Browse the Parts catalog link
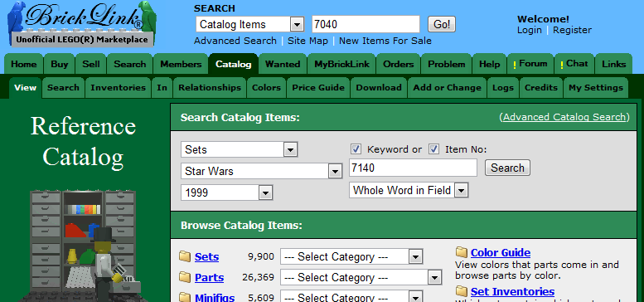Viewport: 644px width, 302px height. click(x=209, y=277)
